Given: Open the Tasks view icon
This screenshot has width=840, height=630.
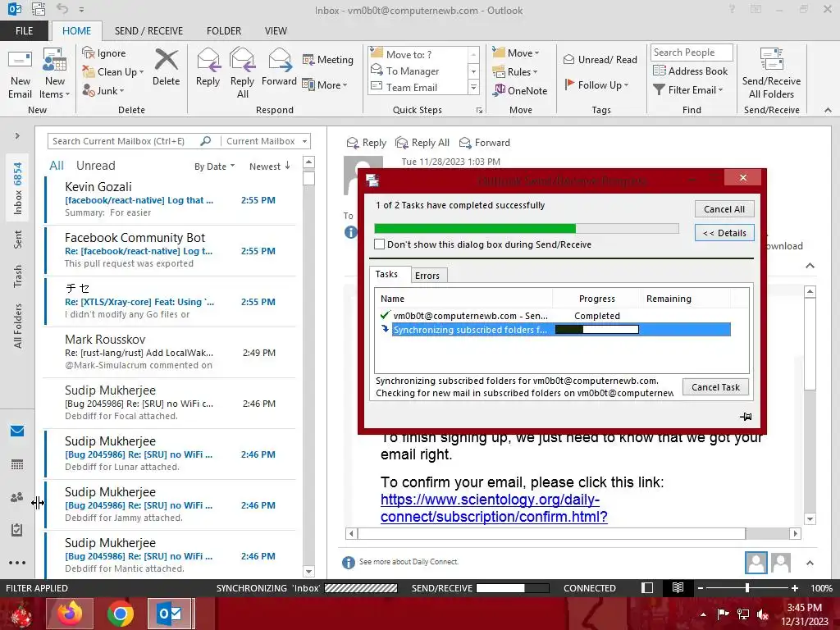Looking at the screenshot, I should 17,530.
